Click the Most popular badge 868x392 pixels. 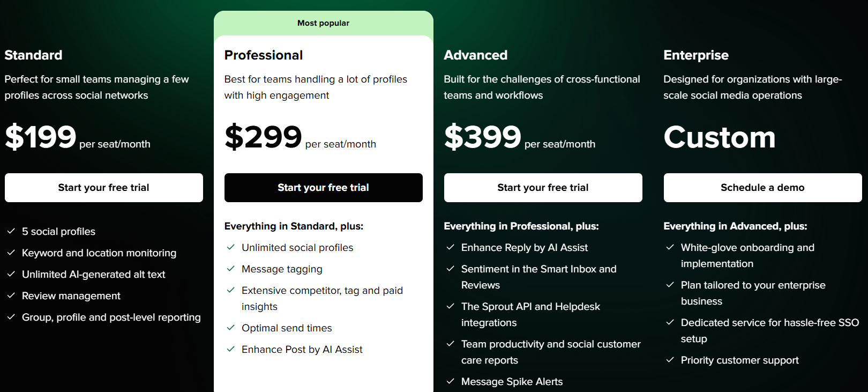coord(324,23)
